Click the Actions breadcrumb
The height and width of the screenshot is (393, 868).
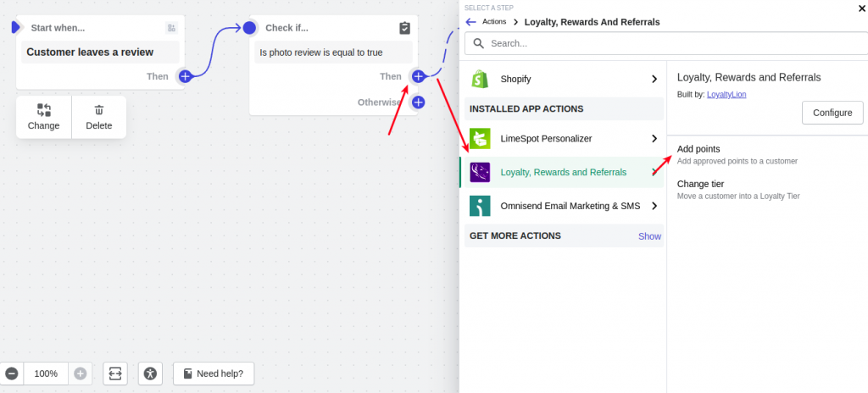click(x=494, y=21)
